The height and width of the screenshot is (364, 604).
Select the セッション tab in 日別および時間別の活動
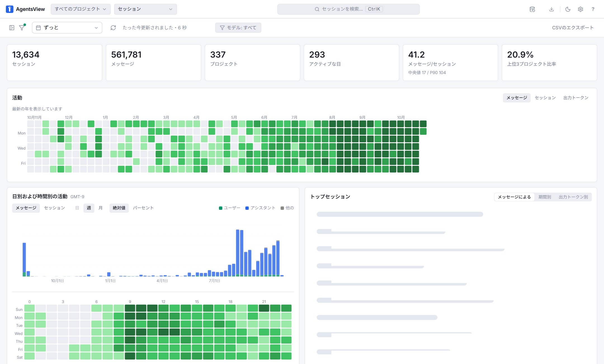(x=55, y=208)
